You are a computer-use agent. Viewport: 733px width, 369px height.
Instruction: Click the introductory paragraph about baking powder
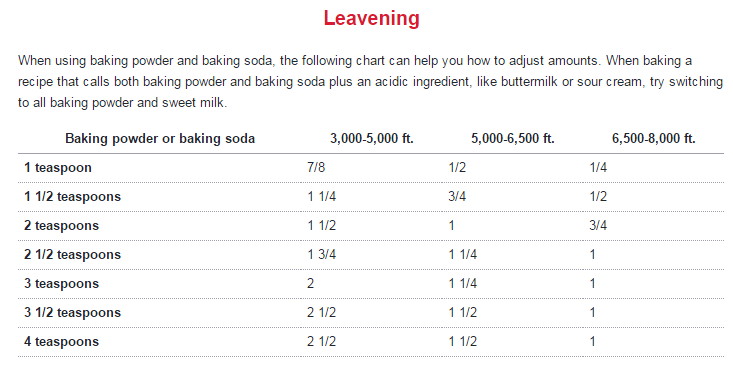point(370,82)
